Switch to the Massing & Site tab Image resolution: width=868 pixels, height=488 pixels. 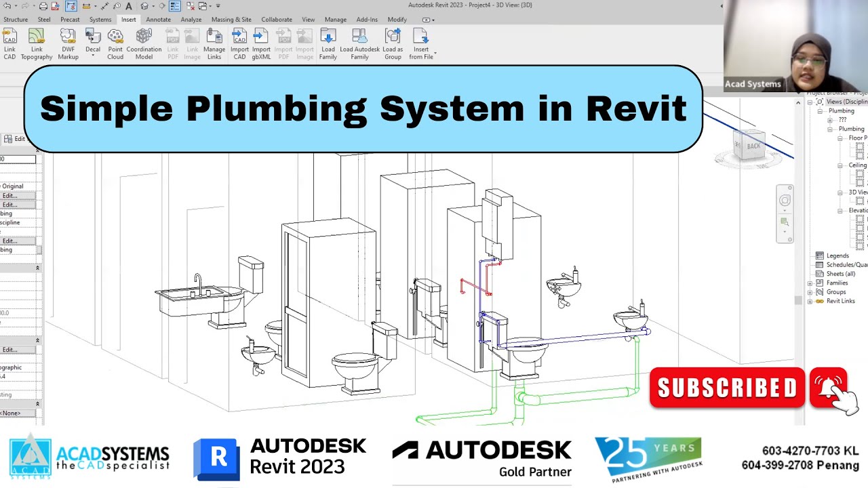click(231, 20)
